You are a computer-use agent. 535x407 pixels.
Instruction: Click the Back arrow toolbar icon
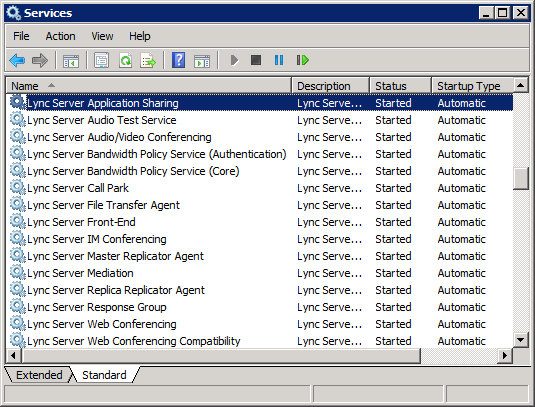(17, 60)
